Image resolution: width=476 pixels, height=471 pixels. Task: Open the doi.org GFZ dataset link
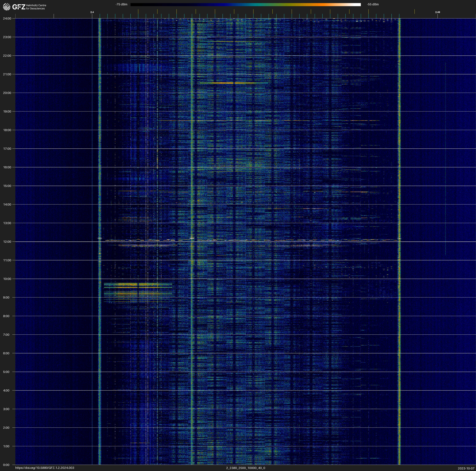45,468
